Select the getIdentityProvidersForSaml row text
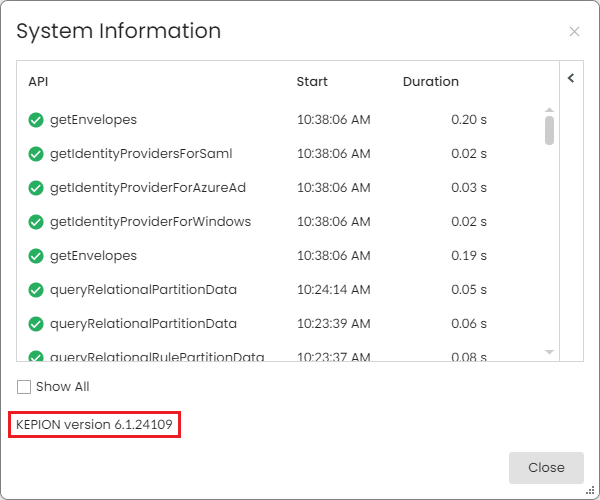 pyautogui.click(x=141, y=154)
